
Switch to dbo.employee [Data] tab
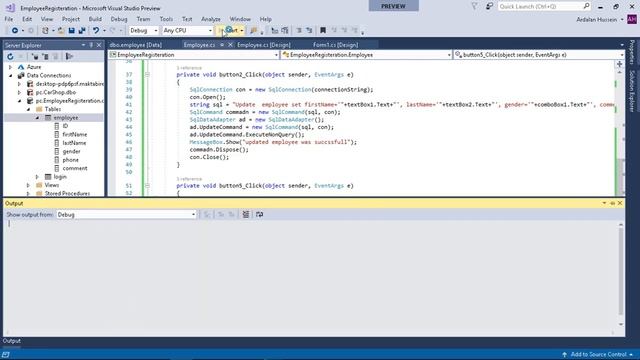point(136,45)
